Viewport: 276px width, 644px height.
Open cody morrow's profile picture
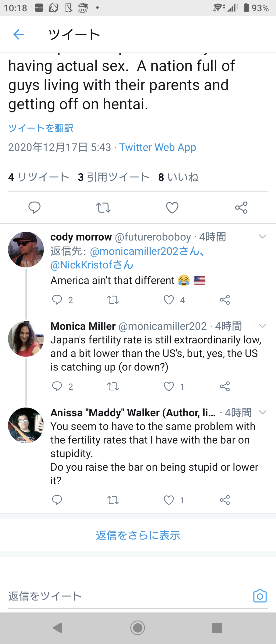coord(26,250)
